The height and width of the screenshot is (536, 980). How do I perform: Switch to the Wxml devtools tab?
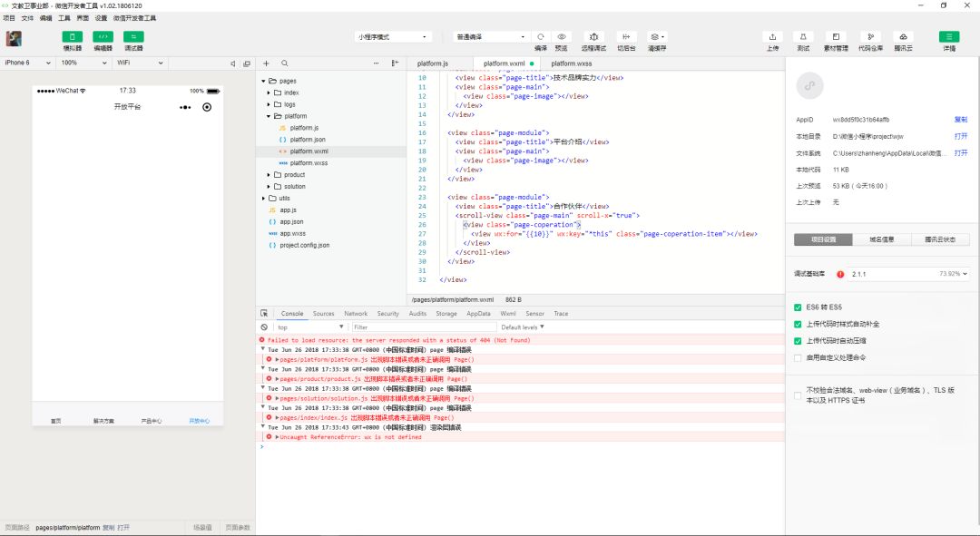click(x=508, y=314)
